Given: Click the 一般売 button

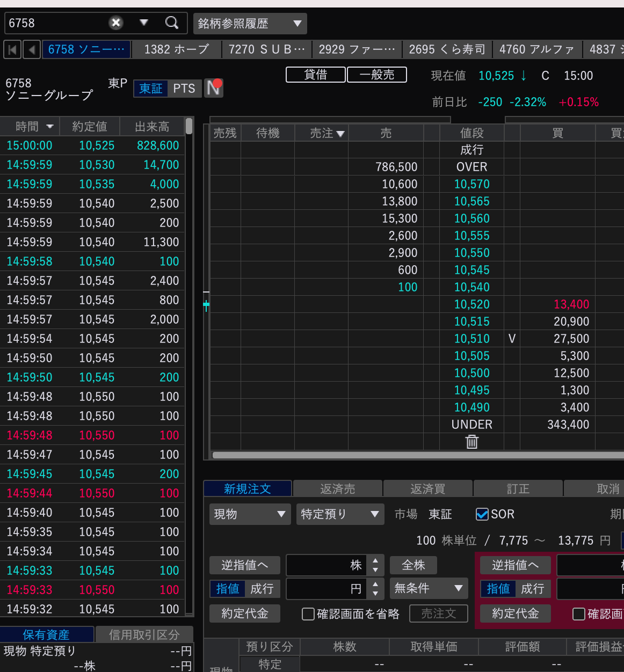Looking at the screenshot, I should 377,75.
